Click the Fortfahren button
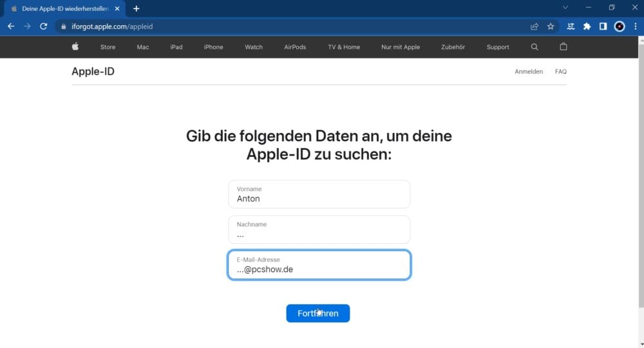Viewport: 644px width, 348px height. 318,313
